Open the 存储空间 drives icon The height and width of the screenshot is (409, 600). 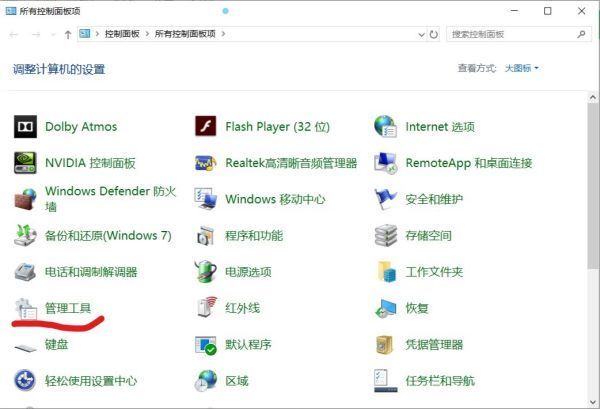386,235
